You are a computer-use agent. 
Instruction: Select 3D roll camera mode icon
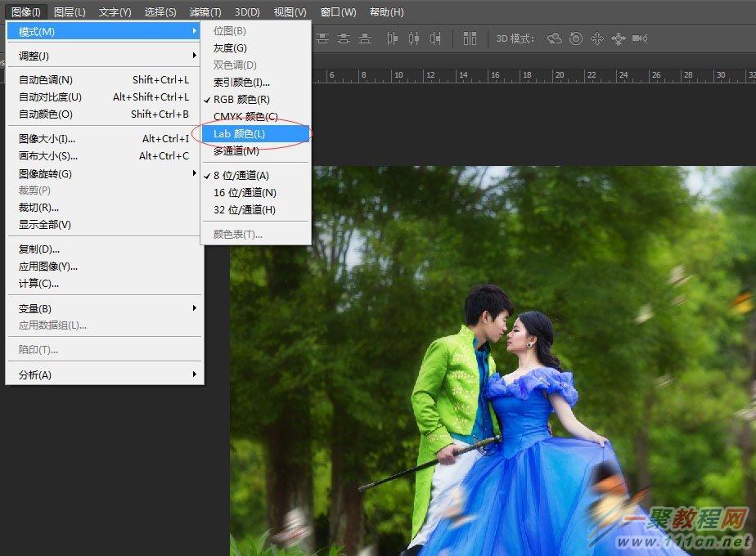(x=576, y=38)
